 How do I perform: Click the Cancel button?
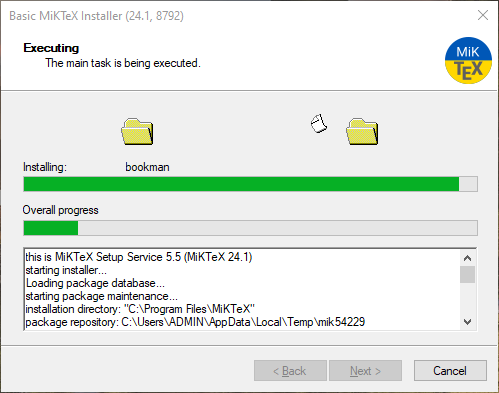tap(450, 370)
